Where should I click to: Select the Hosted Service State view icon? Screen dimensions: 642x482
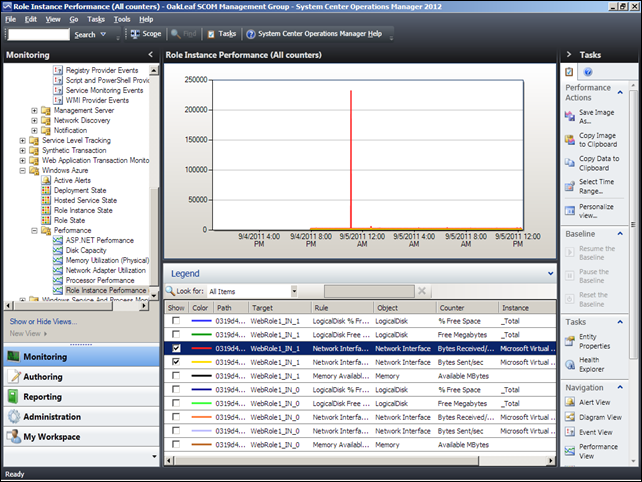coord(46,200)
